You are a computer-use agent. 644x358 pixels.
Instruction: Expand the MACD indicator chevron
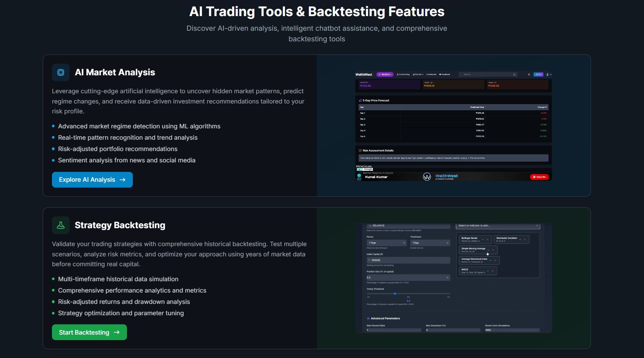click(488, 271)
